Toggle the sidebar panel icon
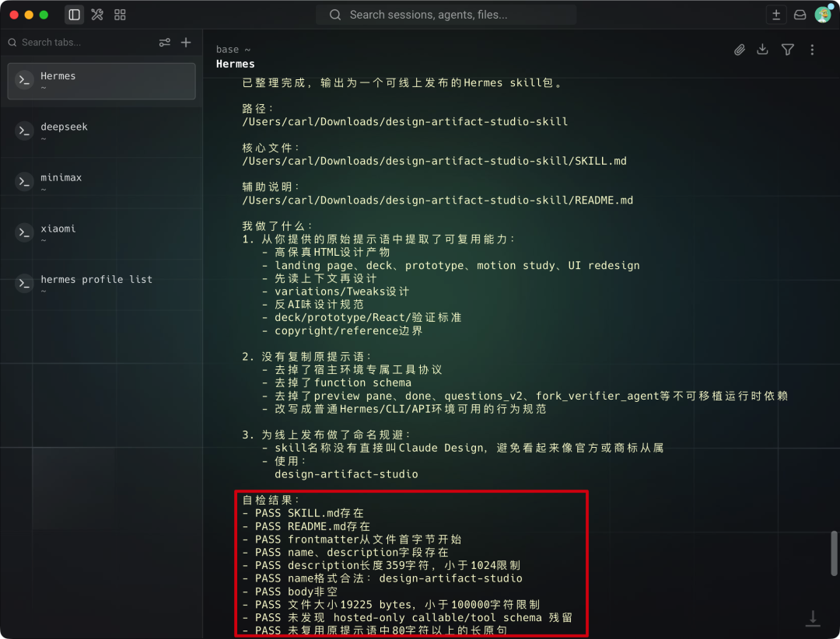Image resolution: width=840 pixels, height=639 pixels. pyautogui.click(x=75, y=15)
